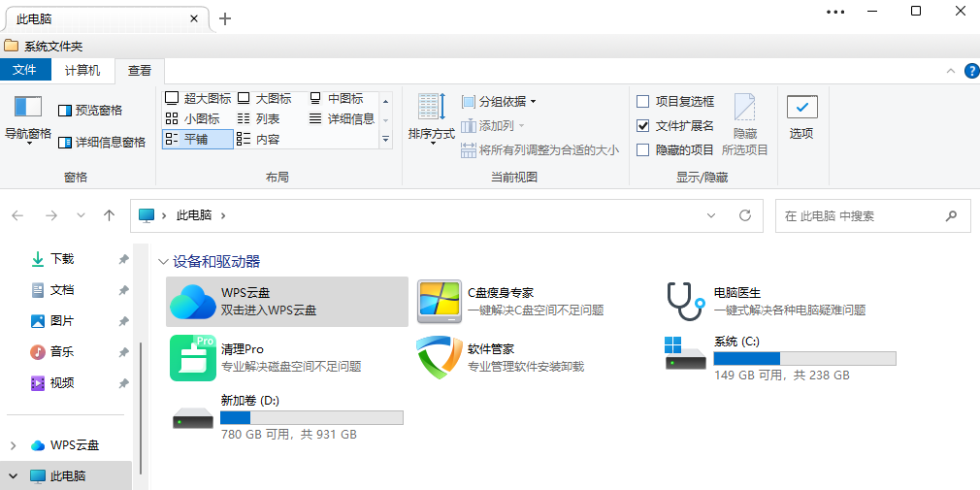Select 新加卷 (D:) drive icon
Image resolution: width=980 pixels, height=490 pixels.
[x=193, y=417]
